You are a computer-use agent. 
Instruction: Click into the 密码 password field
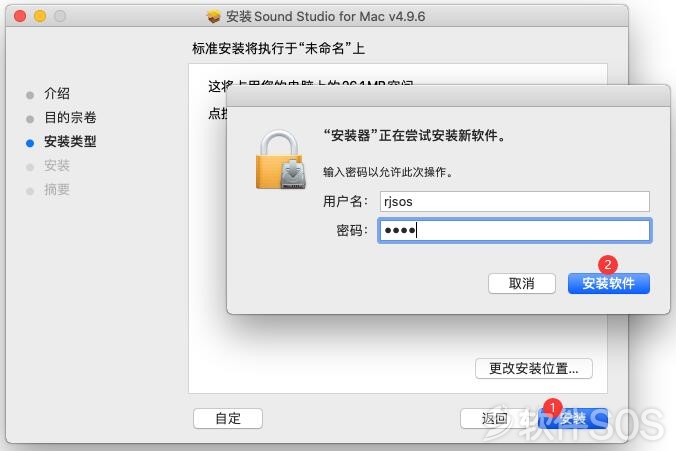514,230
